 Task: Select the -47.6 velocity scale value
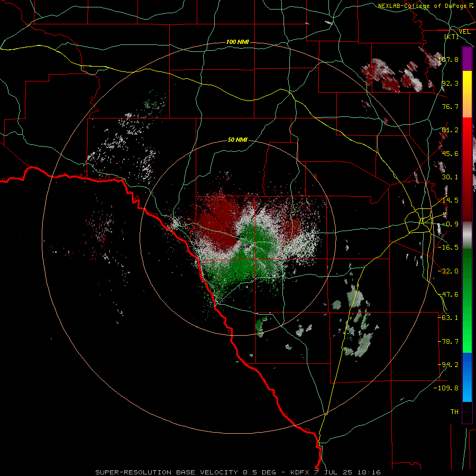[448, 295]
